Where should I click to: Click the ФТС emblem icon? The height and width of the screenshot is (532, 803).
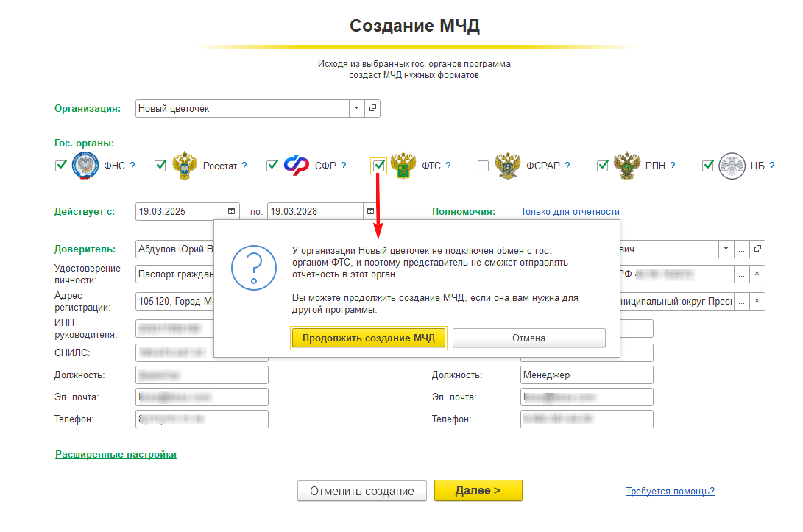tap(403, 166)
